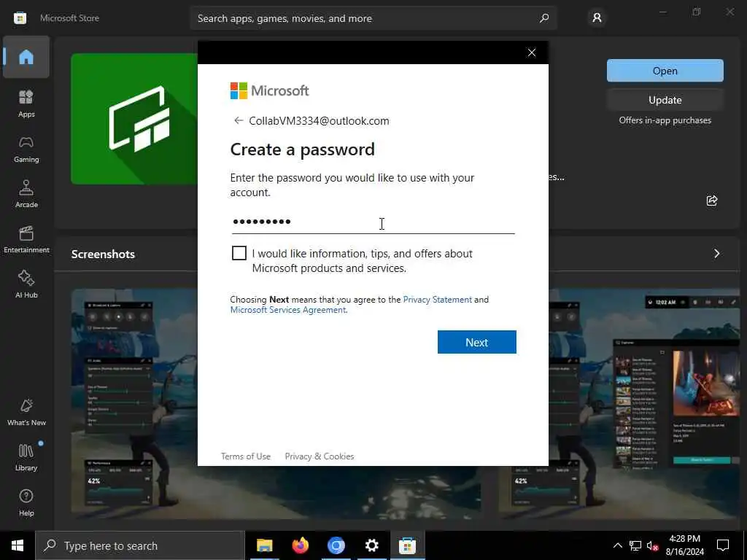747x560 pixels.
Task: Open Apps section in sidebar
Action: pos(26,104)
